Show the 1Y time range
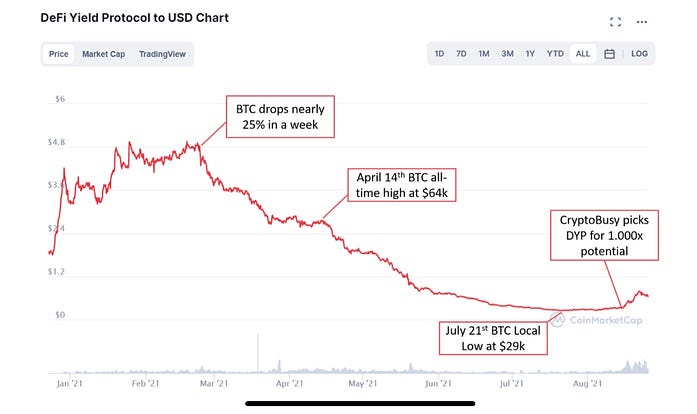 pyautogui.click(x=531, y=54)
